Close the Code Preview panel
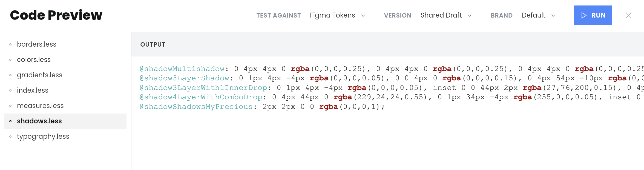This screenshot has width=644, height=170. [629, 15]
